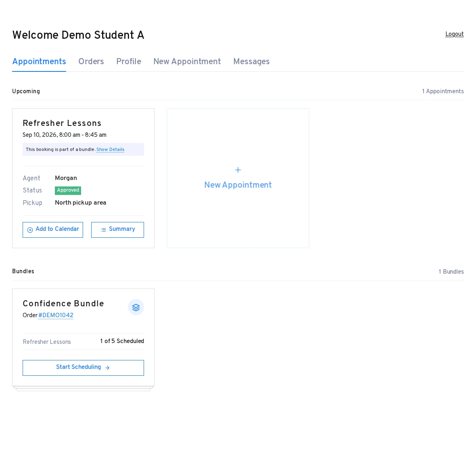The height and width of the screenshot is (452, 476).
Task: Log out using the Logout link
Action: 455,34
